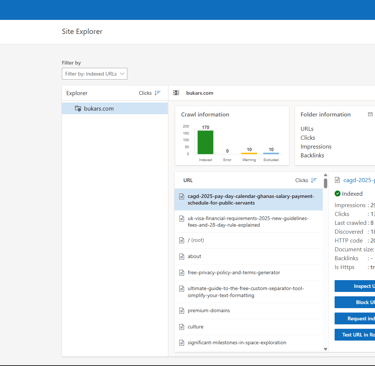The height and width of the screenshot is (366, 375).
Task: Click the Site Explorer page title
Action: pos(82,31)
